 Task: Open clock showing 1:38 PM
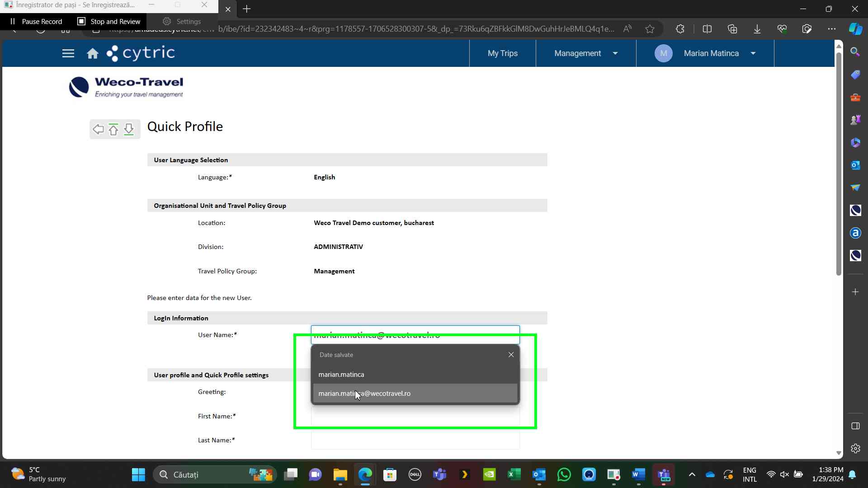(x=827, y=474)
